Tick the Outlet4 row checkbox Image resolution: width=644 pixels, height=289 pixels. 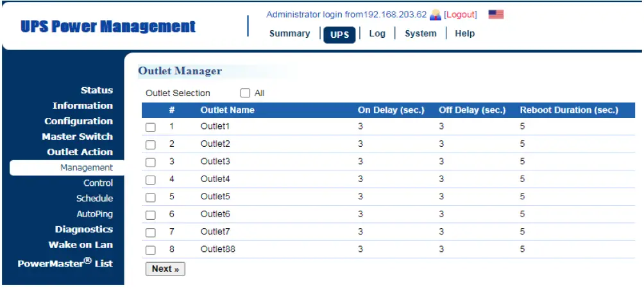tap(151, 180)
